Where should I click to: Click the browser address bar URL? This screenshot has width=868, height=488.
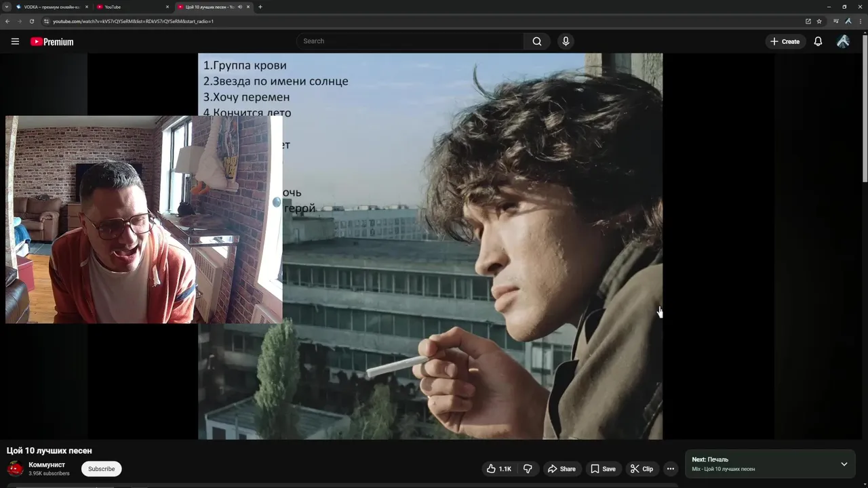click(x=133, y=21)
